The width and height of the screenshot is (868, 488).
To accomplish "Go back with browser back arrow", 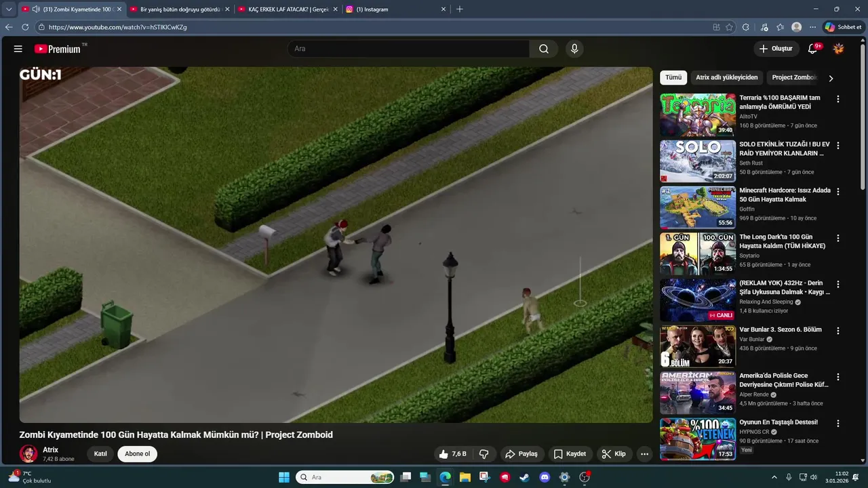I will point(9,27).
